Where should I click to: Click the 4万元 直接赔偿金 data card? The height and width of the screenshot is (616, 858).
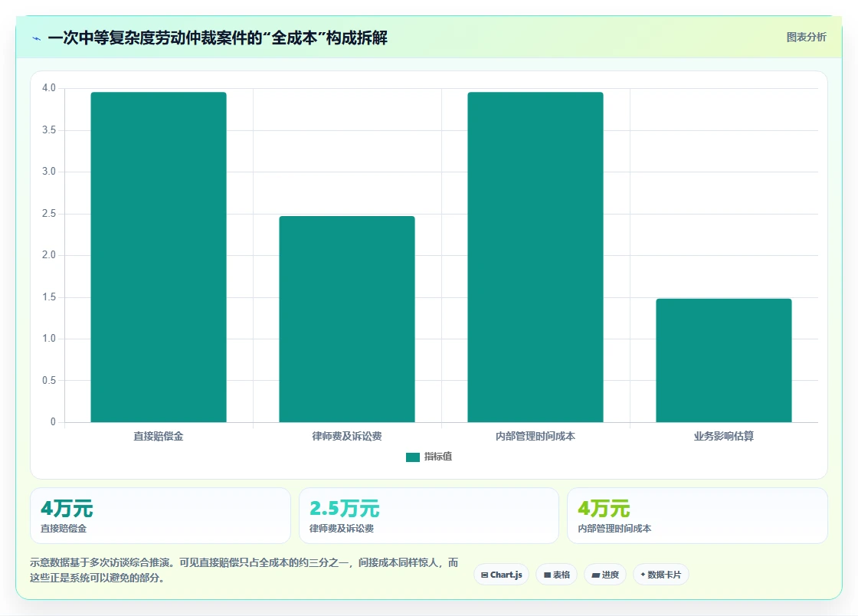pyautogui.click(x=160, y=516)
